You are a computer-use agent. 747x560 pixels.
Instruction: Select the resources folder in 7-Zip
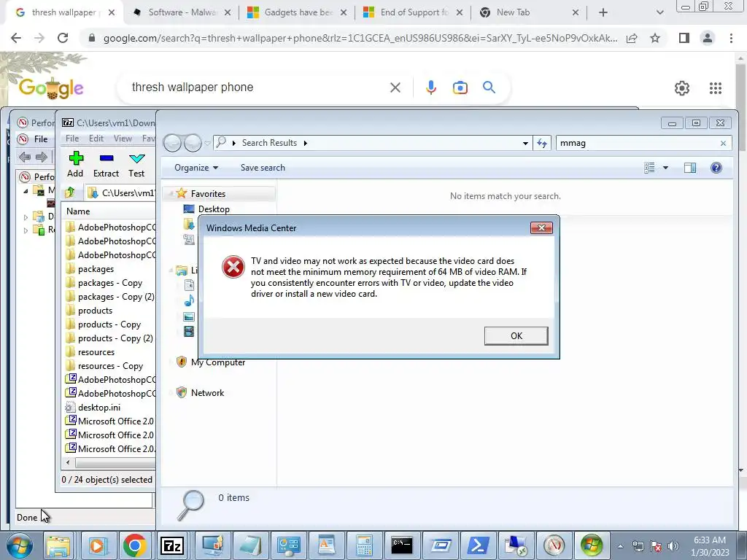point(96,352)
